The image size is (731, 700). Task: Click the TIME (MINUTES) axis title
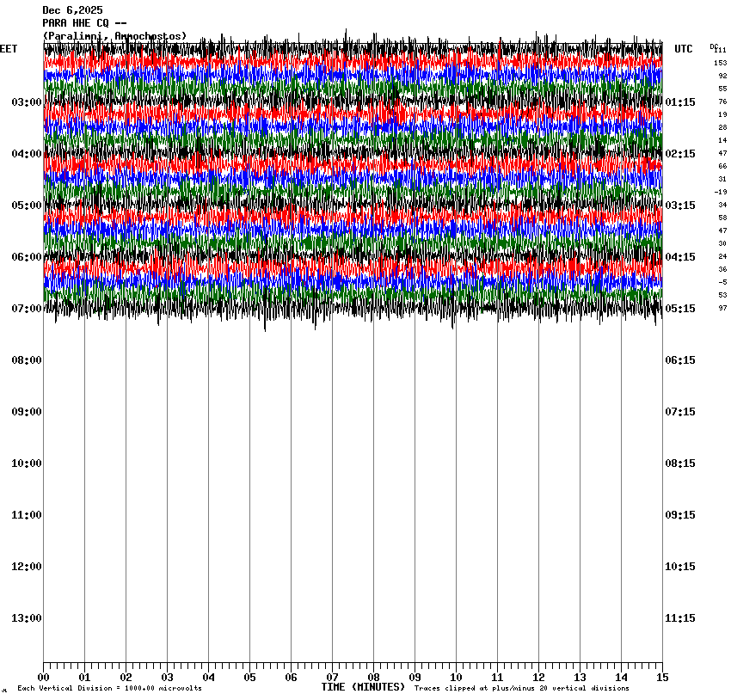click(x=363, y=687)
